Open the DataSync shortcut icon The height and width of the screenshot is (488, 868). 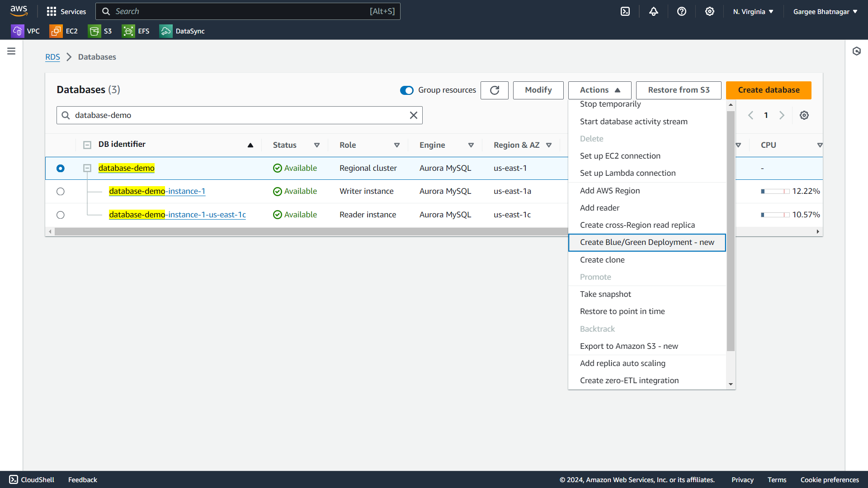click(166, 31)
